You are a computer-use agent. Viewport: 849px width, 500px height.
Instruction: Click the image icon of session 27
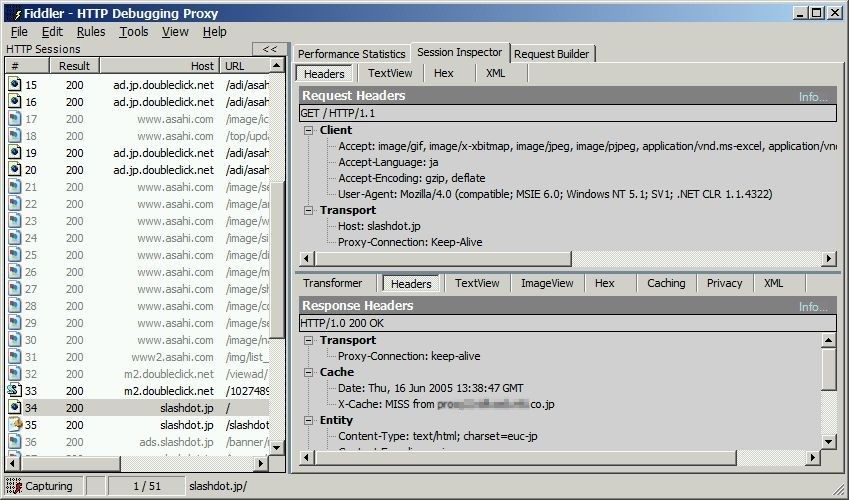15,288
